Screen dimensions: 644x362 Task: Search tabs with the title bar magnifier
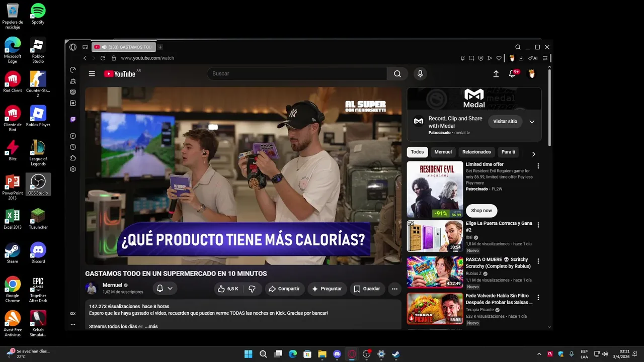(x=518, y=47)
